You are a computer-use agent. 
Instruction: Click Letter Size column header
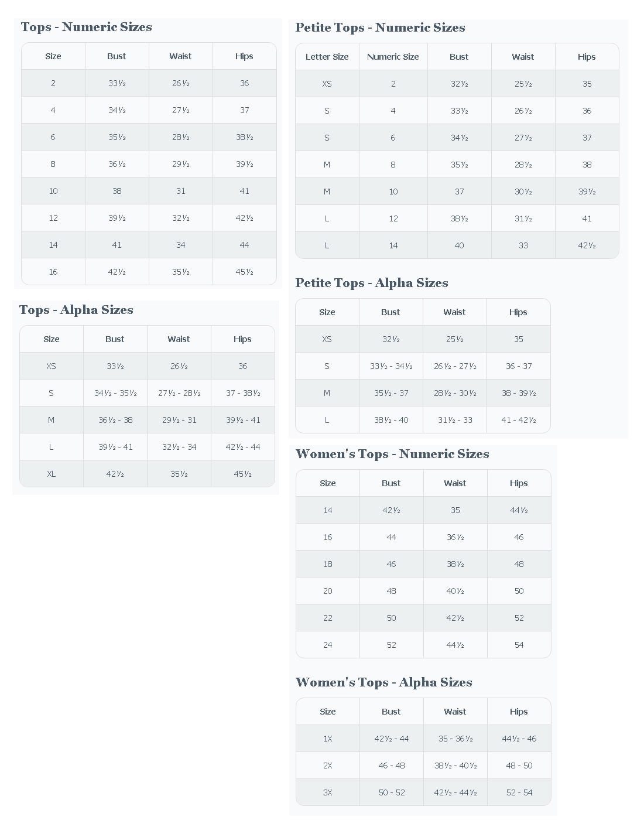point(327,57)
